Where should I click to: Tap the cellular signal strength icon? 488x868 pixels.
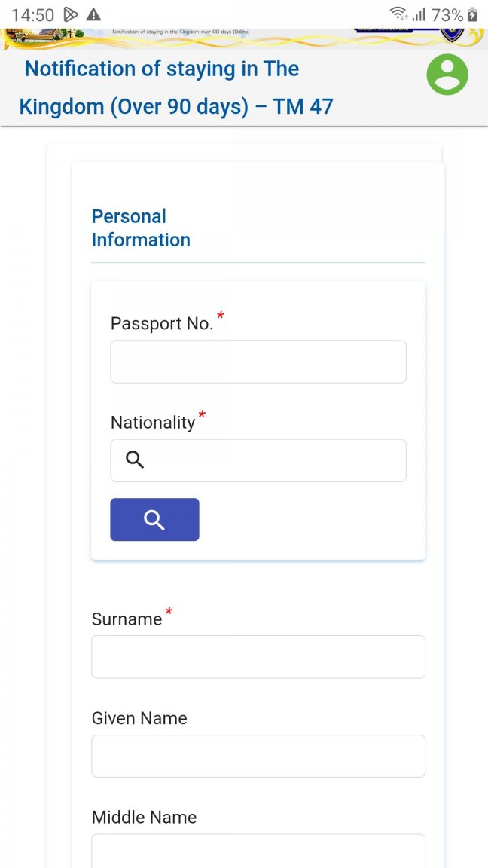click(x=419, y=15)
